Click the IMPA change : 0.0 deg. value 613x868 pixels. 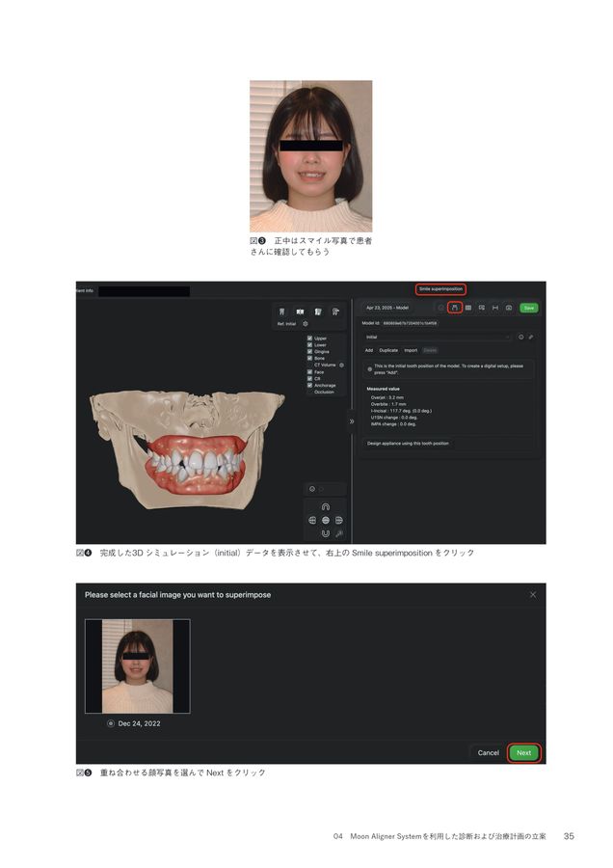393,424
